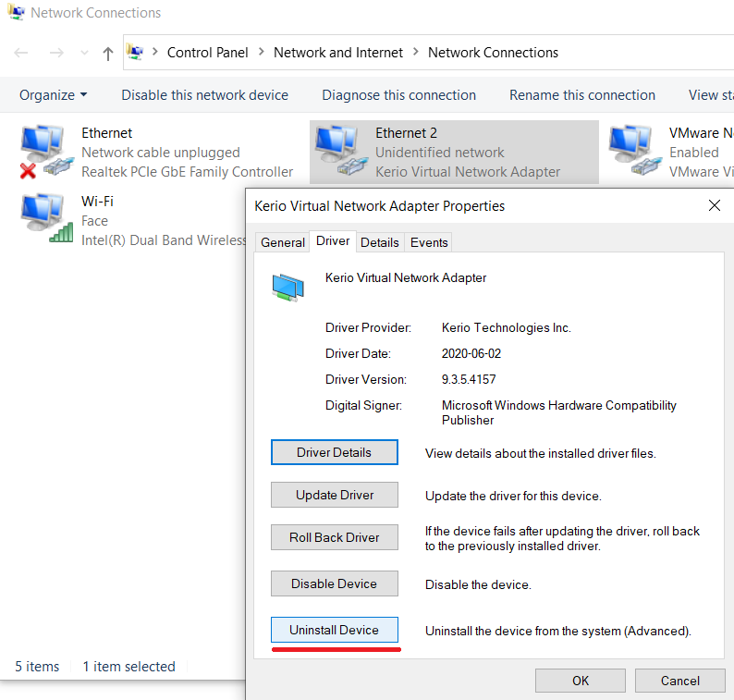Click Cancel in Properties dialog
This screenshot has width=734, height=700.
[680, 681]
